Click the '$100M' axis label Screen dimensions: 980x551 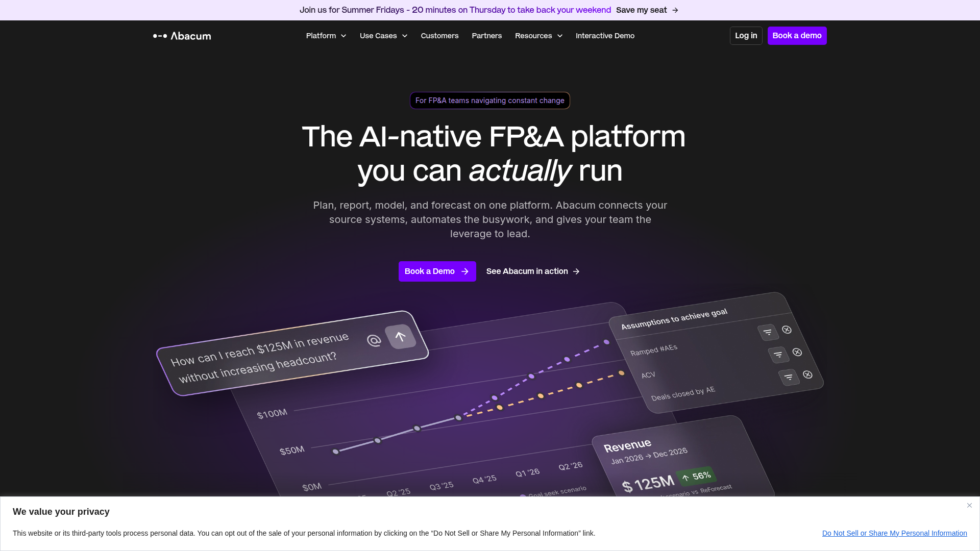[272, 414]
